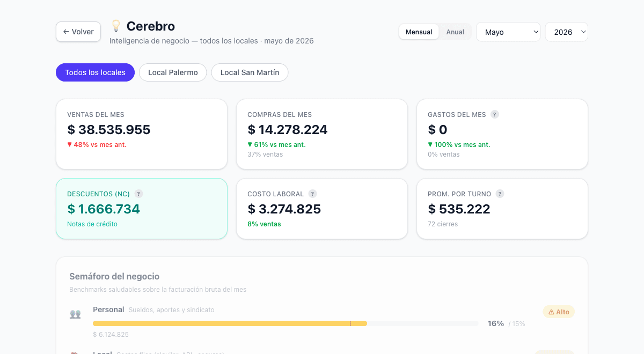The height and width of the screenshot is (354, 644).
Task: Open the Descuentos (NC) card
Action: (x=142, y=209)
